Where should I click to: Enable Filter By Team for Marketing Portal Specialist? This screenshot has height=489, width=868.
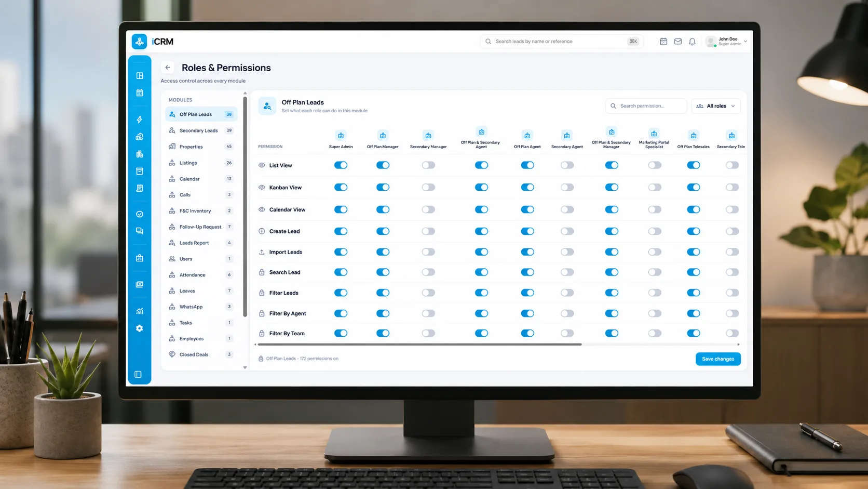point(655,333)
